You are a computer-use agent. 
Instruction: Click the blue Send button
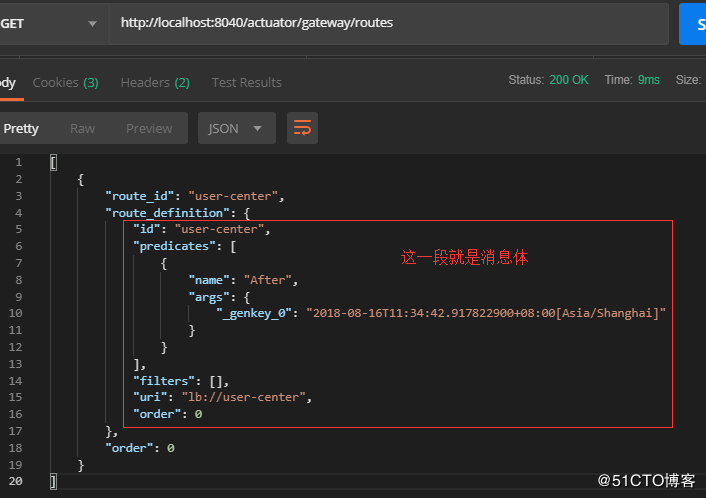pyautogui.click(x=693, y=24)
